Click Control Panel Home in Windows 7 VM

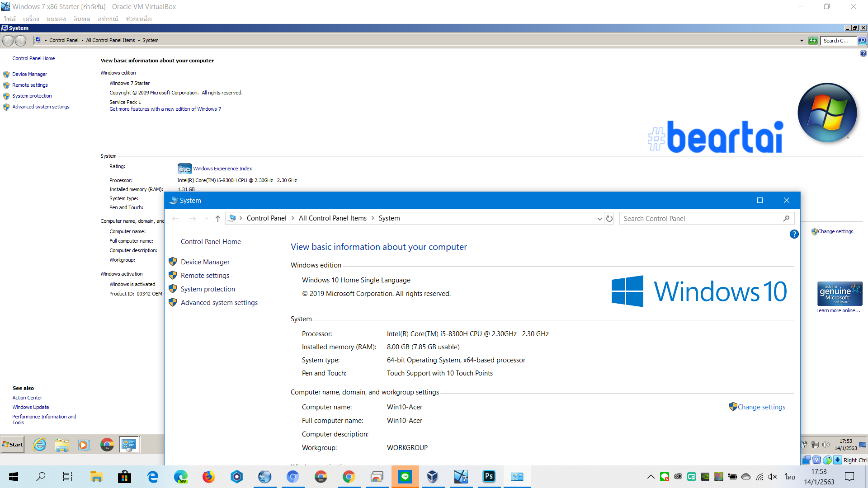(x=33, y=58)
